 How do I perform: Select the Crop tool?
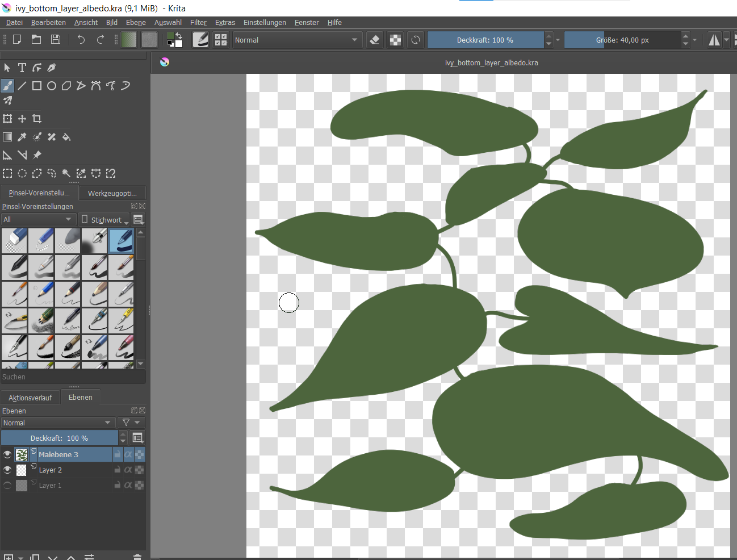pos(37,119)
